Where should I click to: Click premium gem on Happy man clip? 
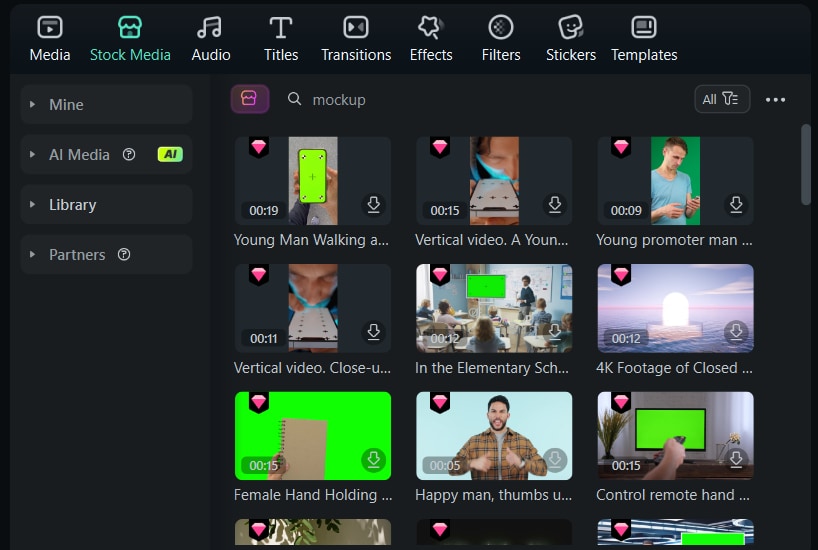(440, 402)
